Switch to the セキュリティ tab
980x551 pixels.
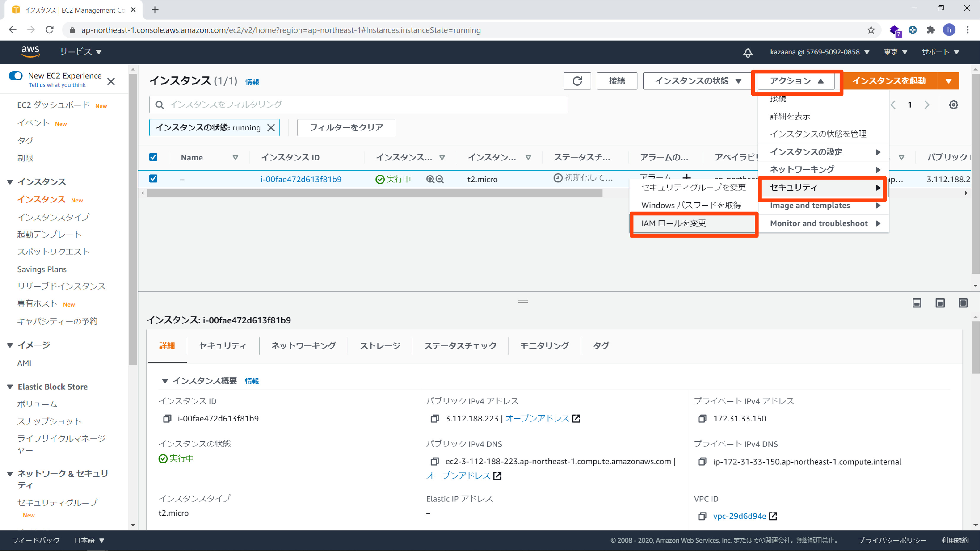pos(223,345)
